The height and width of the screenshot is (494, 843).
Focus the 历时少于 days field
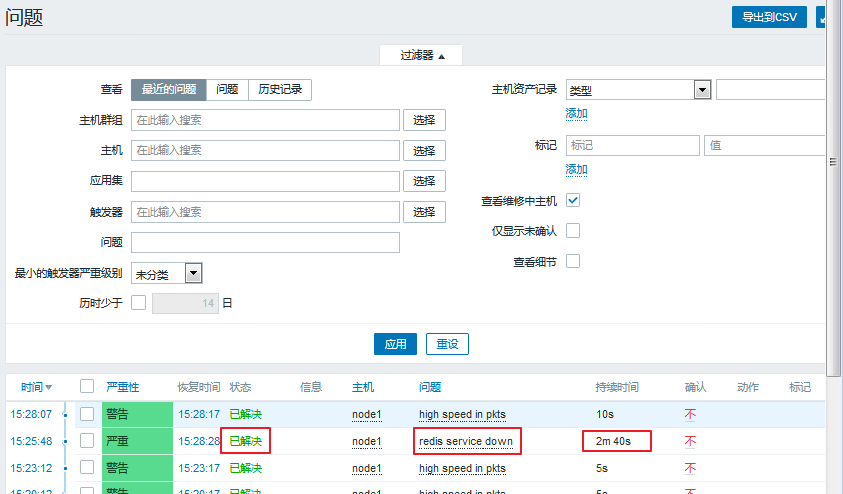click(x=185, y=303)
